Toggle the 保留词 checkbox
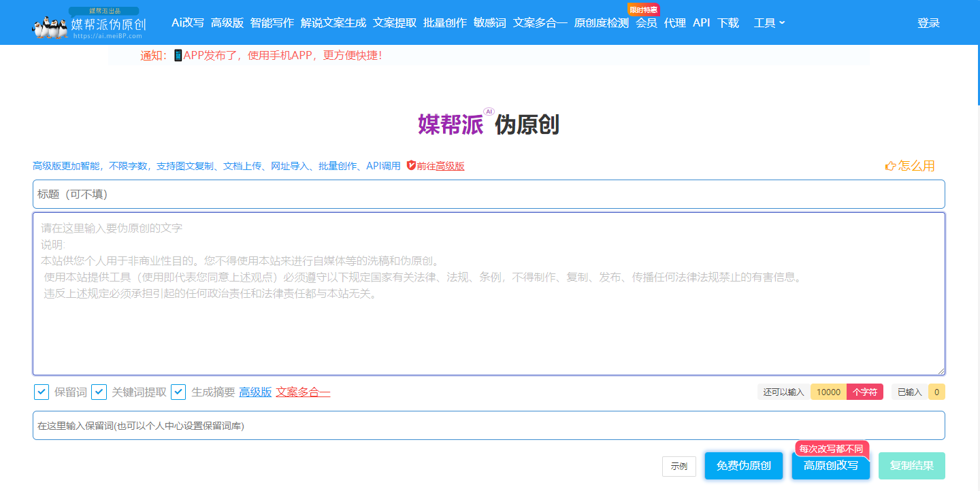This screenshot has height=491, width=980. pos(42,392)
